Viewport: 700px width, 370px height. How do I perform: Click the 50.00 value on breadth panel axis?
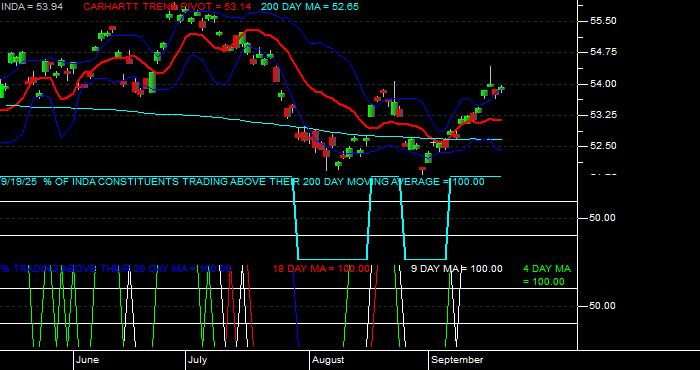603,218
